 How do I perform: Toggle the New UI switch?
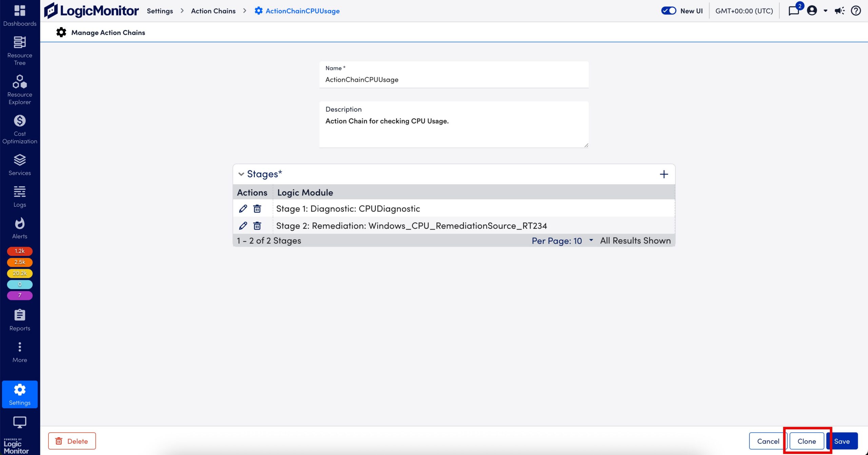click(x=669, y=11)
